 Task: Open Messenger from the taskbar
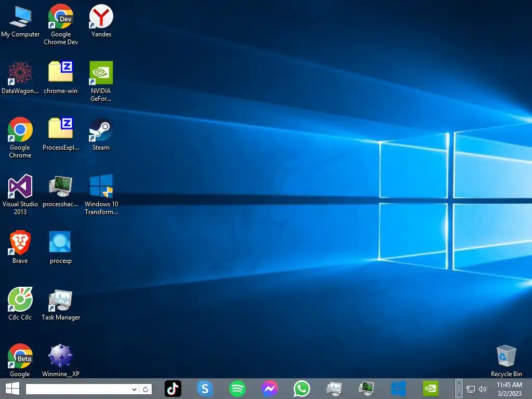[270, 389]
